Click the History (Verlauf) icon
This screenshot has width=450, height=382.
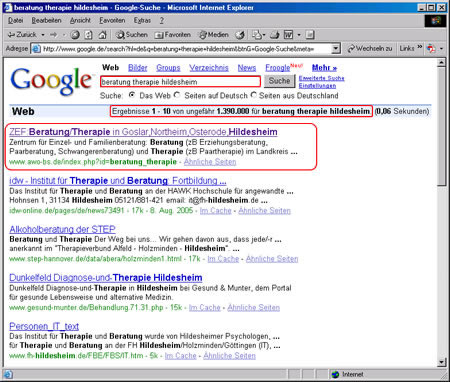[240, 35]
